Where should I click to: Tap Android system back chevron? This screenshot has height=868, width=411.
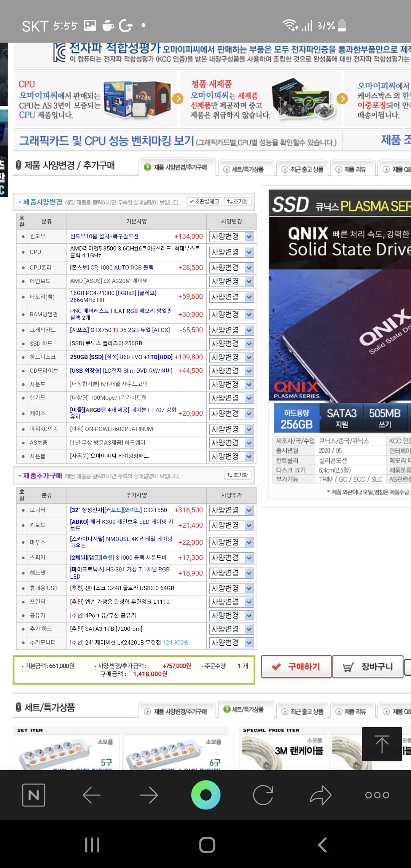click(322, 845)
